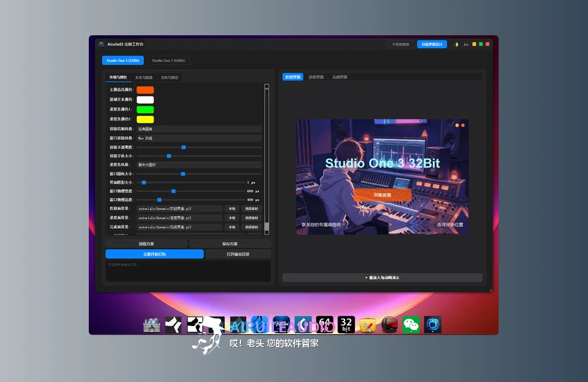
Task: Click the 保存方案 button
Action: (230, 244)
